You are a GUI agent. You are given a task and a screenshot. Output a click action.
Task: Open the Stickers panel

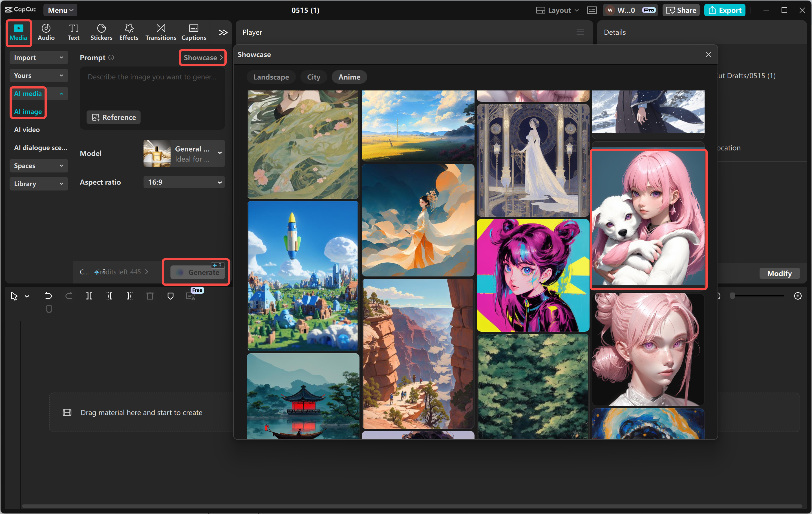click(101, 32)
